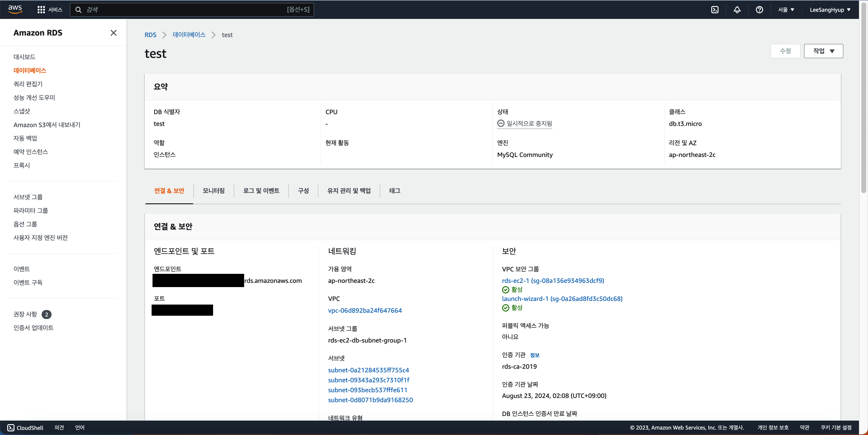Open 이벤트 구독 in the sidebar

click(28, 283)
